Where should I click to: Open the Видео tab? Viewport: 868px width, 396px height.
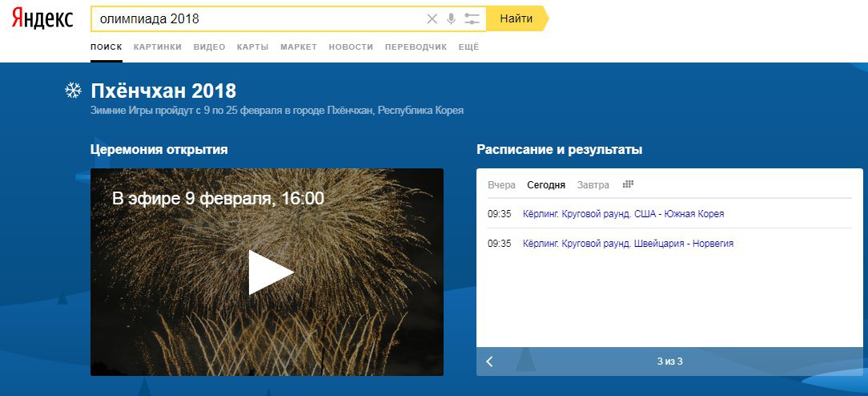209,47
